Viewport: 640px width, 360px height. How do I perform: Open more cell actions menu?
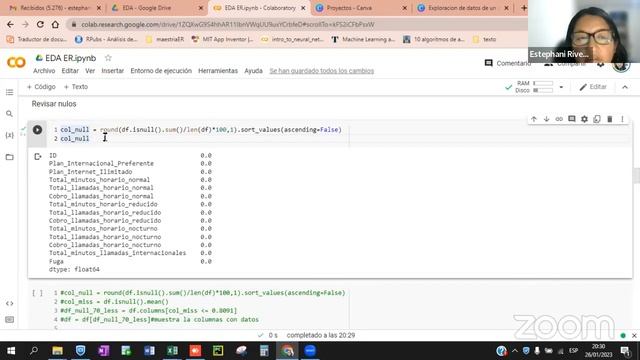(622, 119)
